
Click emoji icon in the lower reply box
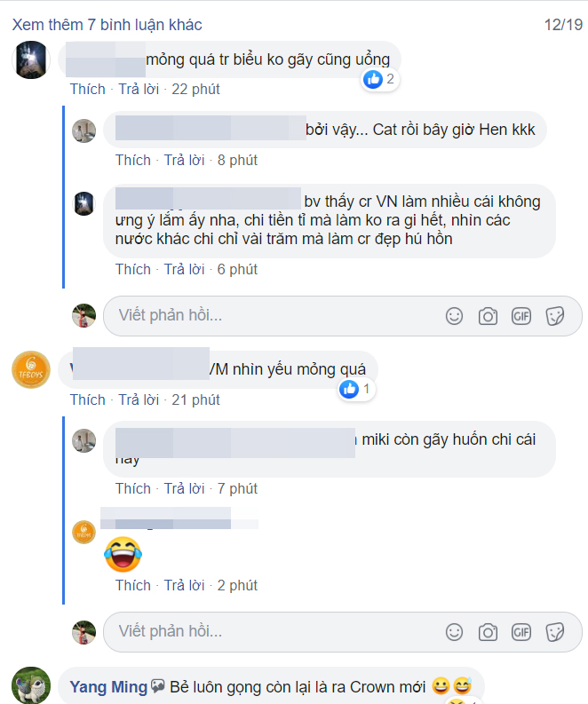point(454,632)
